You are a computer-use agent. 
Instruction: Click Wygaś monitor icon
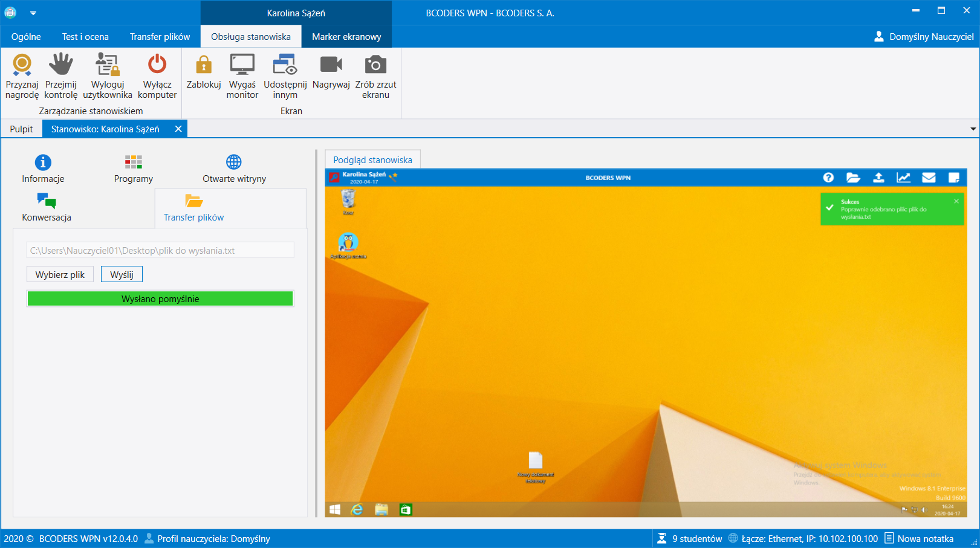(242, 64)
